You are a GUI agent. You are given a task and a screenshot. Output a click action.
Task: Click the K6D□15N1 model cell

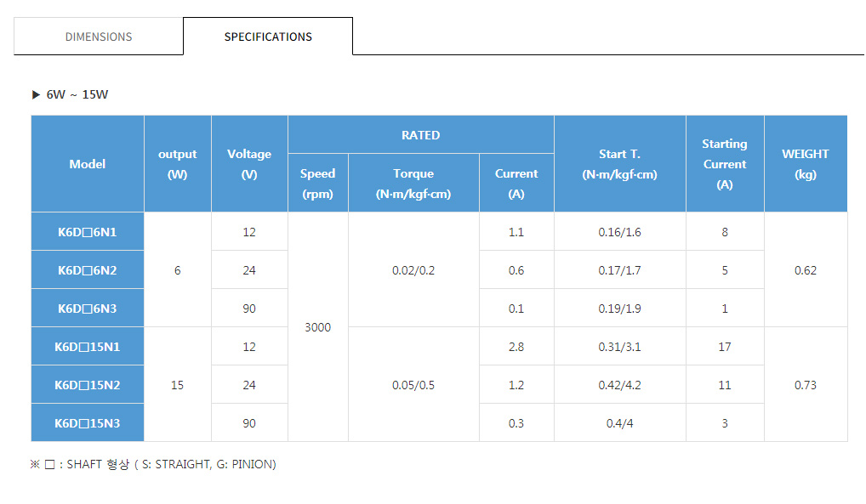pos(88,347)
